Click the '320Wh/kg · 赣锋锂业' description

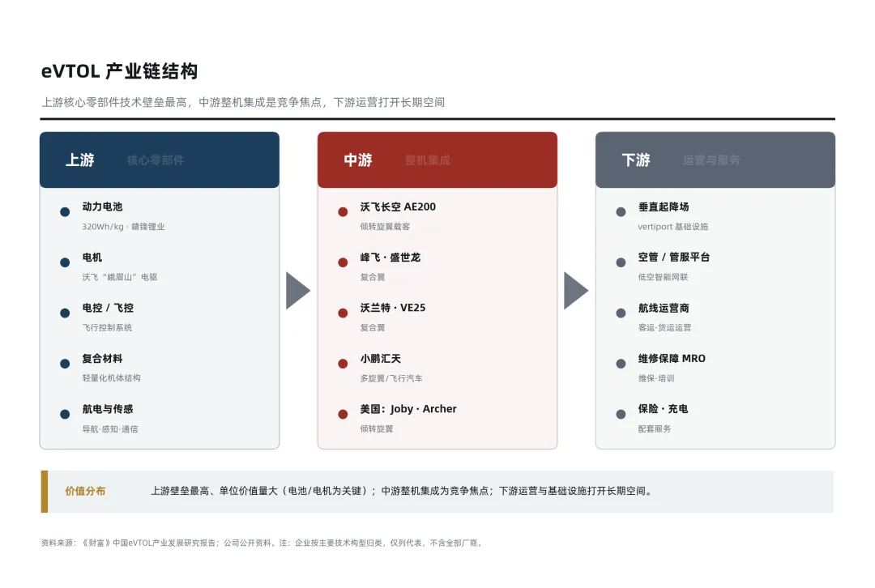[x=123, y=227]
